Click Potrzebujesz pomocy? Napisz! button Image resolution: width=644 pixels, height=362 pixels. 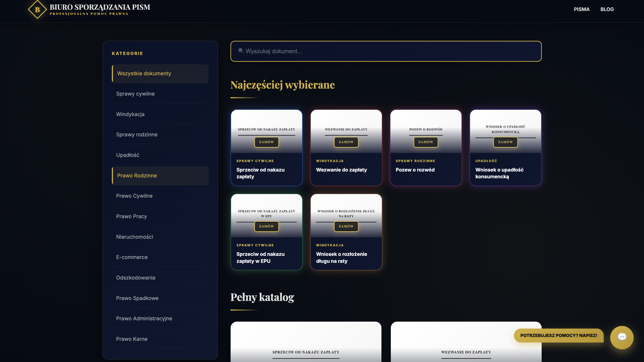pos(558,335)
